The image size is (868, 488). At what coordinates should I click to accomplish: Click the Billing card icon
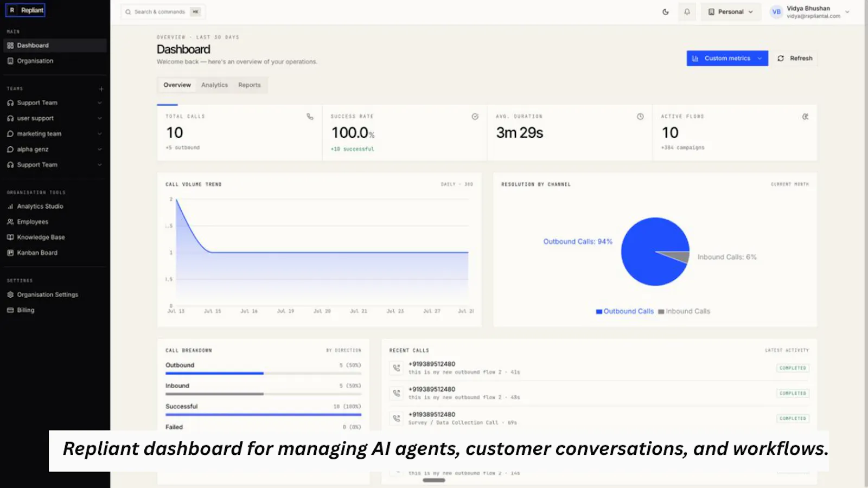10,310
